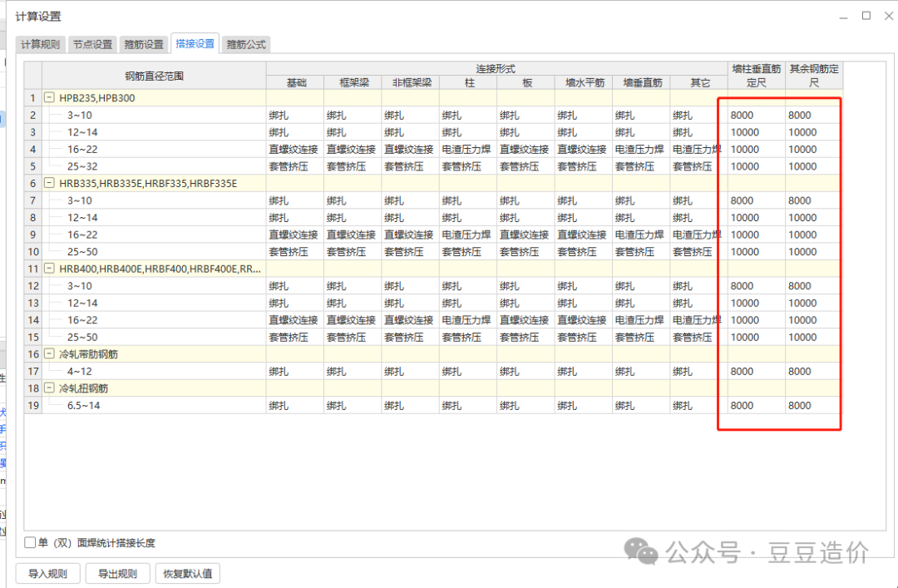Click the 导出规则 button
Viewport: 898px width, 588px height.
pyautogui.click(x=117, y=573)
